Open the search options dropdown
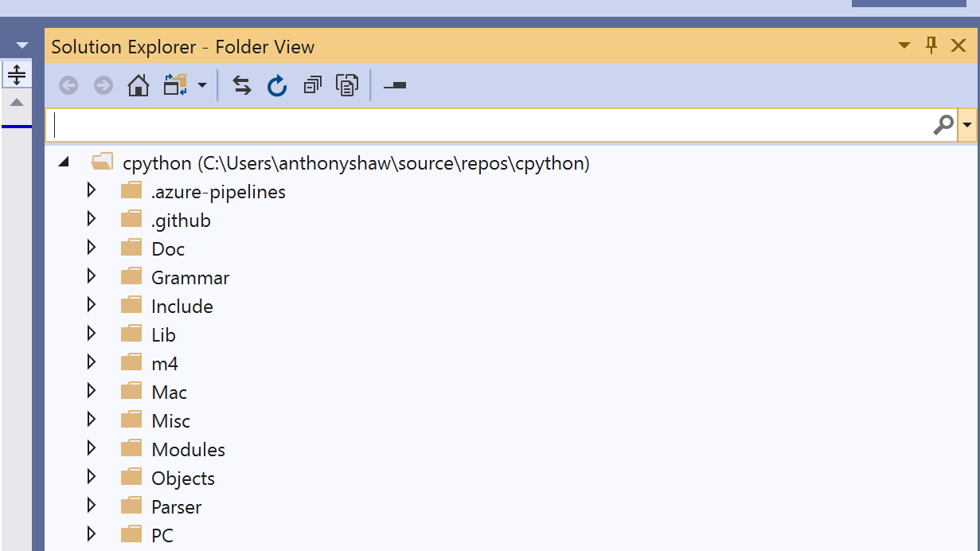Image resolution: width=980 pixels, height=551 pixels. 968,125
